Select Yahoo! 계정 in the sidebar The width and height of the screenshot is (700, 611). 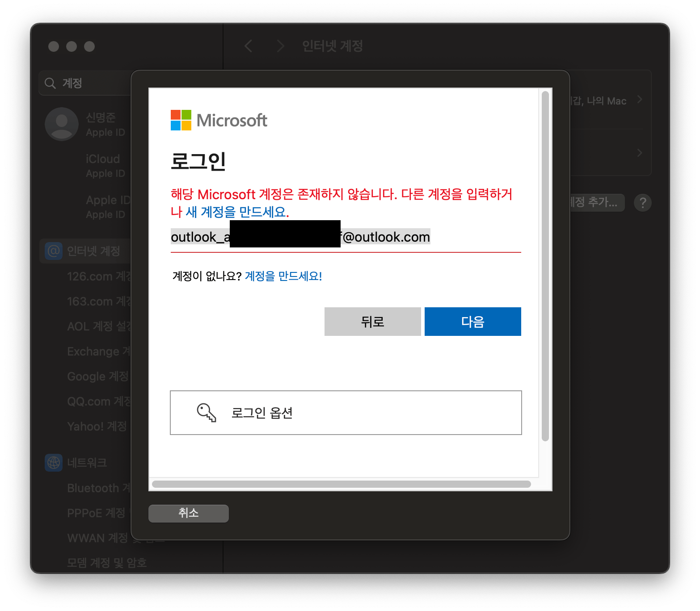97,427
